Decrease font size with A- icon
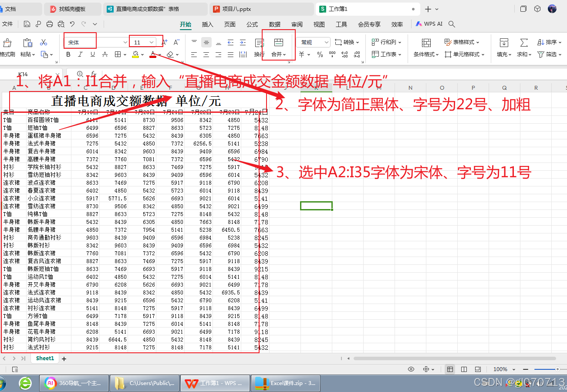The height and width of the screenshot is (392, 567). click(176, 42)
